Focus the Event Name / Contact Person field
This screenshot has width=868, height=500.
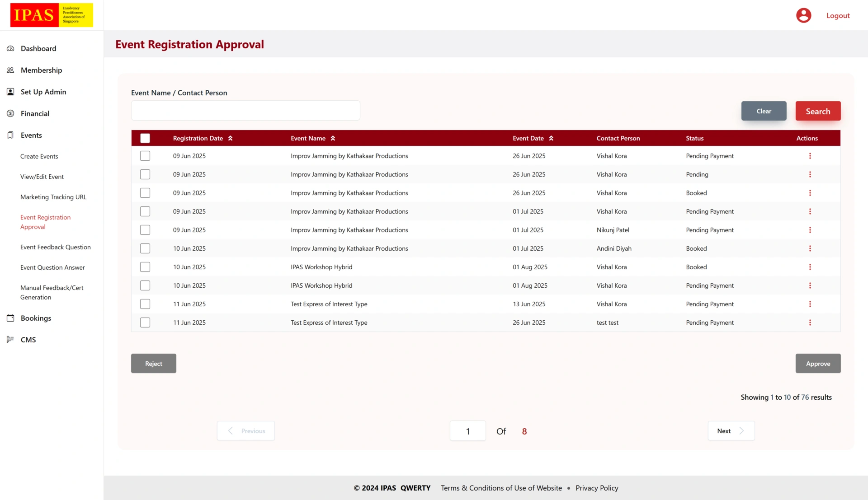pyautogui.click(x=245, y=111)
